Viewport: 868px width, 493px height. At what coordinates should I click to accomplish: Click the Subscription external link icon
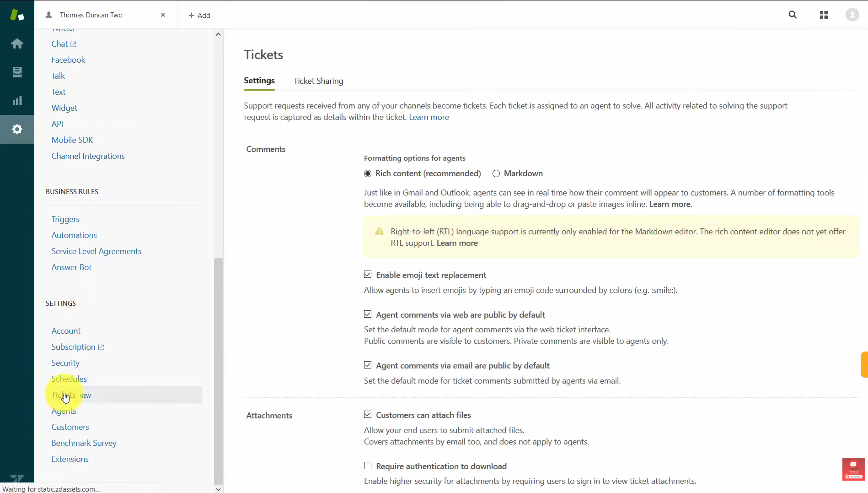pos(101,347)
